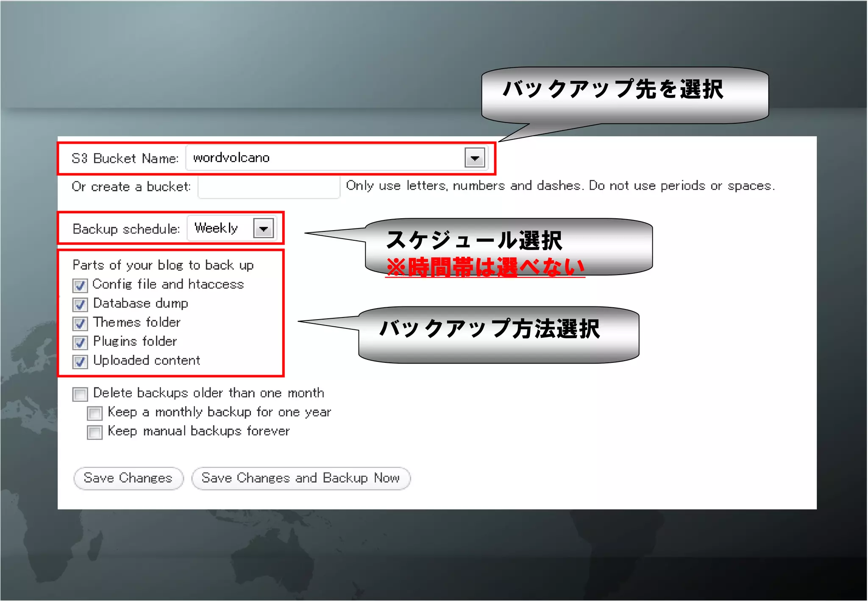
Task: Click the 'バックアップ先を選択' callout bubble
Action: 624,95
